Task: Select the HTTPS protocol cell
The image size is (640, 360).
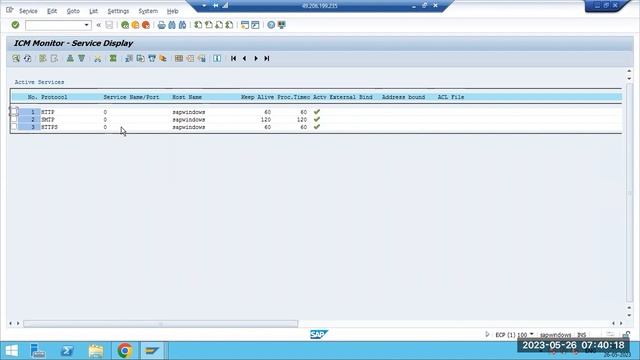Action: coord(49,127)
